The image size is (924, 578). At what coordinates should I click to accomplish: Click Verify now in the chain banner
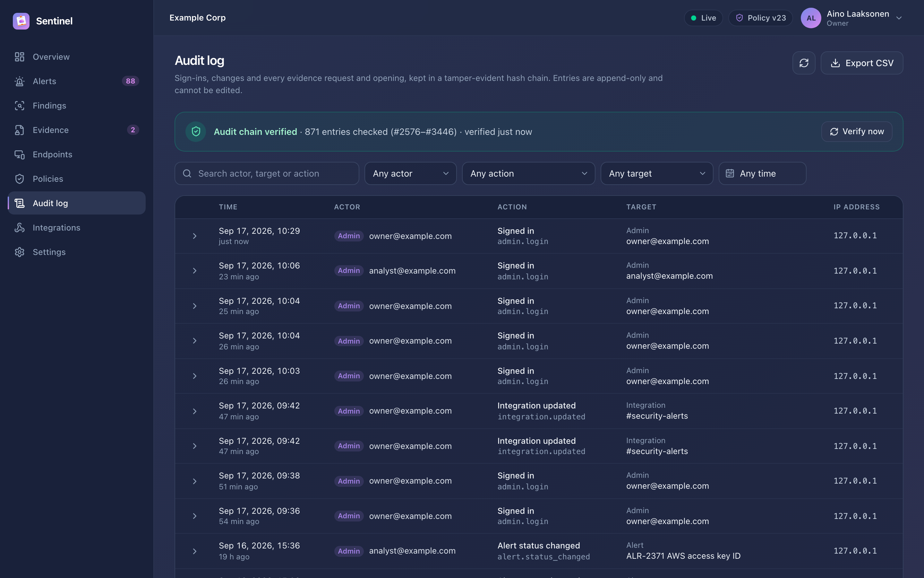pyautogui.click(x=857, y=132)
